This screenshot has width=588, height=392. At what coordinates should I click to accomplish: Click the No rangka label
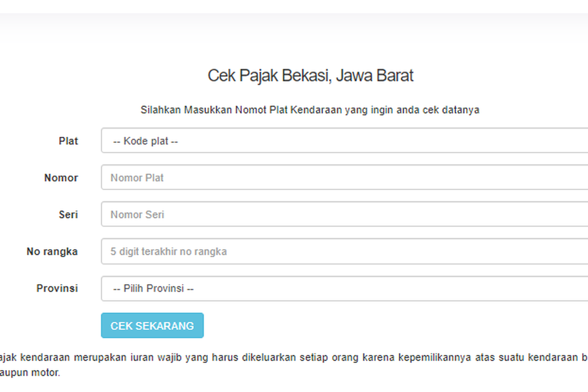click(x=52, y=251)
